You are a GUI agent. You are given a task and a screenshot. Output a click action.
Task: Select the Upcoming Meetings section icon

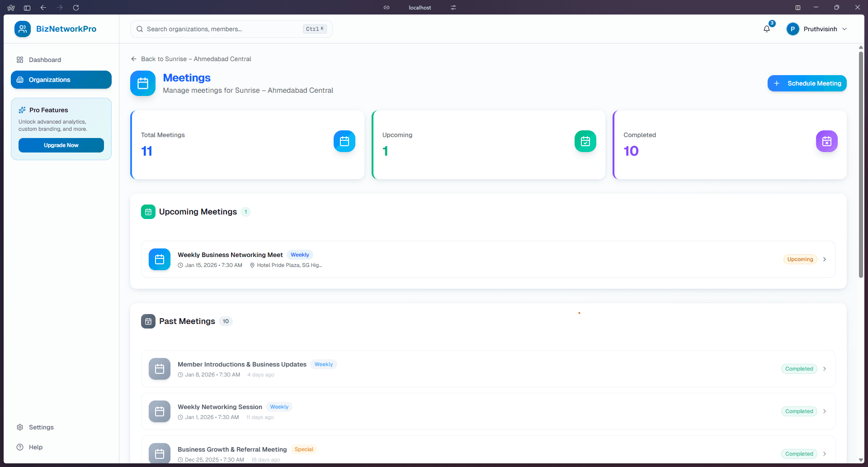[x=148, y=211]
